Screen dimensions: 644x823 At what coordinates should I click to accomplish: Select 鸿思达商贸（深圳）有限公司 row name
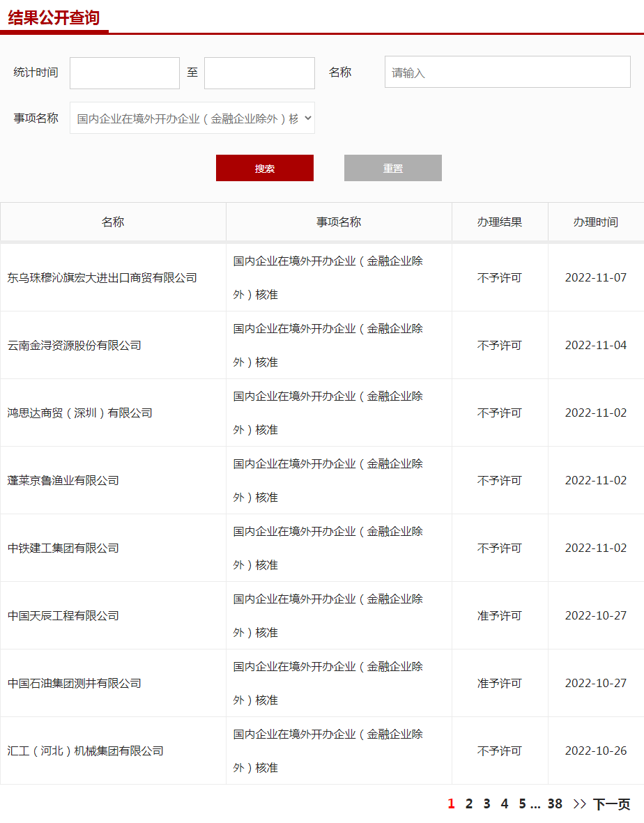pyautogui.click(x=79, y=413)
